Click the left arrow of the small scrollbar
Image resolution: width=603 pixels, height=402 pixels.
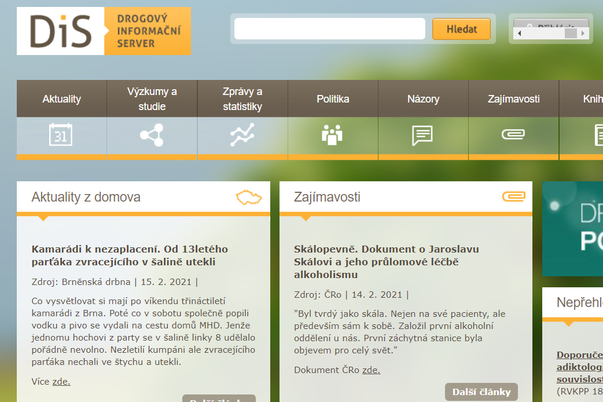(520, 33)
